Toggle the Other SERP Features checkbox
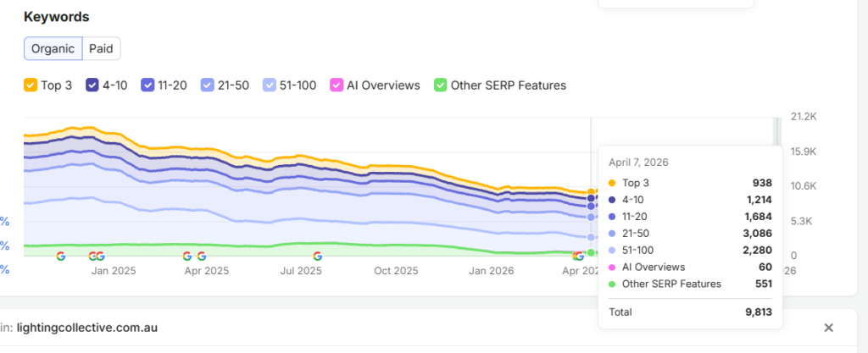The height and width of the screenshot is (353, 868). 441,85
